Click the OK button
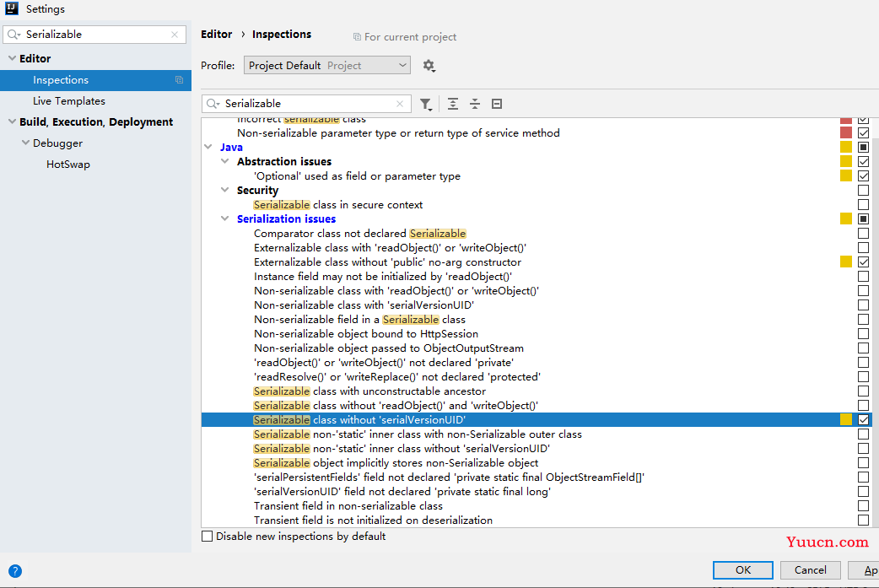879x588 pixels. click(743, 570)
